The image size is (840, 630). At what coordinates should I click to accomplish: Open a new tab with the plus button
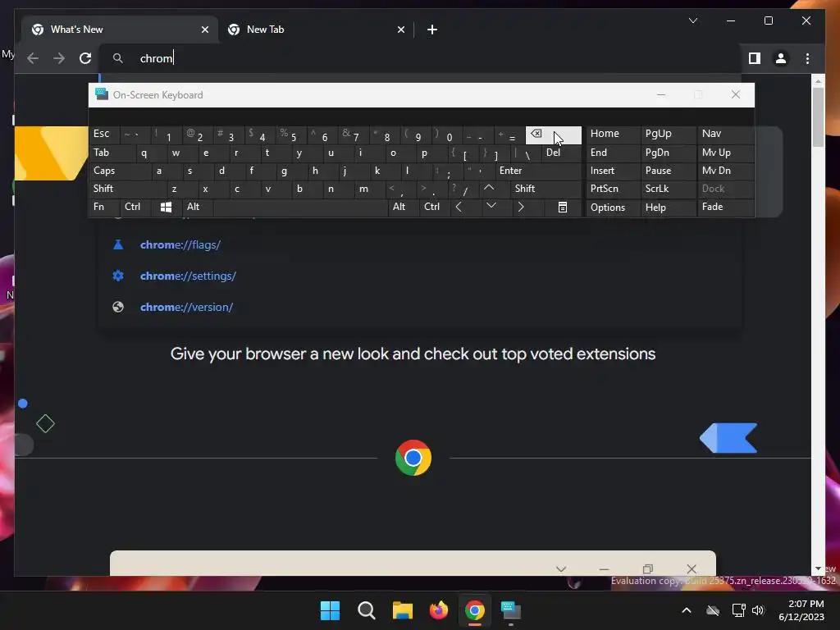click(x=432, y=30)
